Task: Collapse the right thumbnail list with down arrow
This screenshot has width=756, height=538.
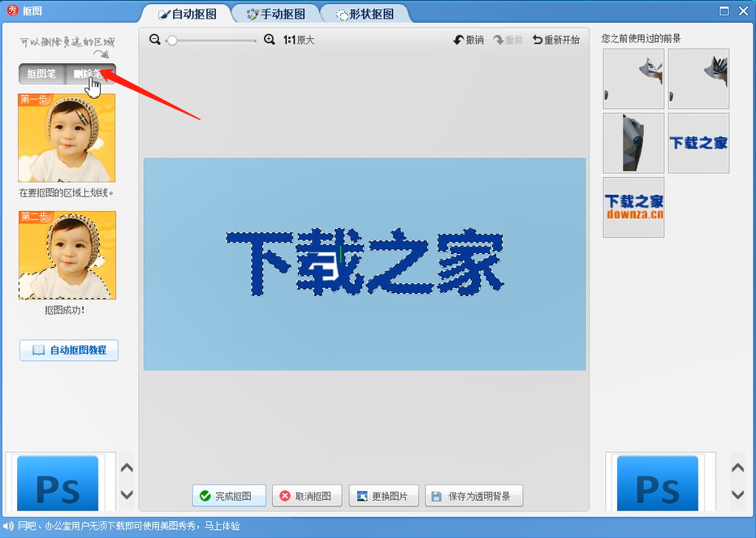Action: point(737,495)
